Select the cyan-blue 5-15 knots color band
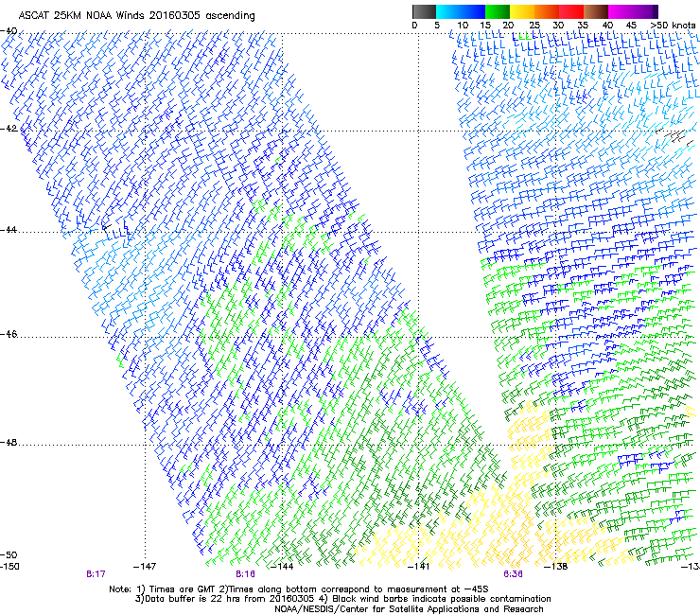Screen dimensions: 700x615 461,11
